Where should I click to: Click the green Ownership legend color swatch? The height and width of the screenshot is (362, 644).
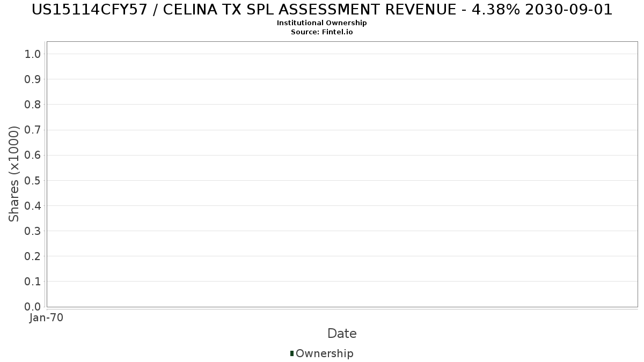(x=292, y=353)
